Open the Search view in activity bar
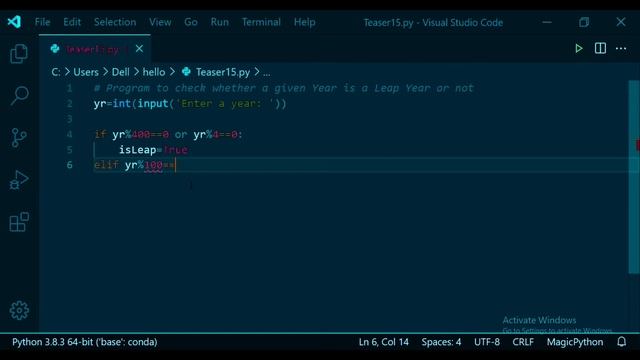This screenshot has width=640, height=360. pyautogui.click(x=19, y=96)
